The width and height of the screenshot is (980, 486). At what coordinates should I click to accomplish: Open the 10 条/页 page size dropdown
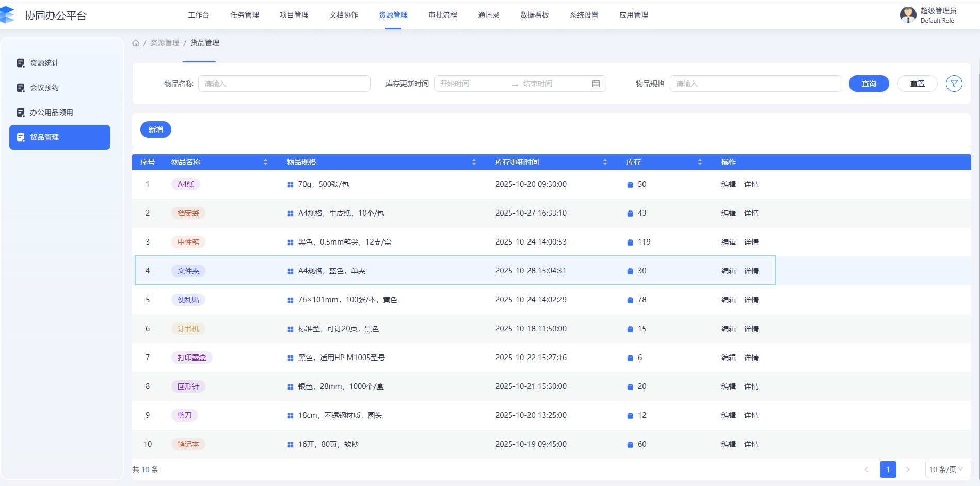pyautogui.click(x=947, y=469)
